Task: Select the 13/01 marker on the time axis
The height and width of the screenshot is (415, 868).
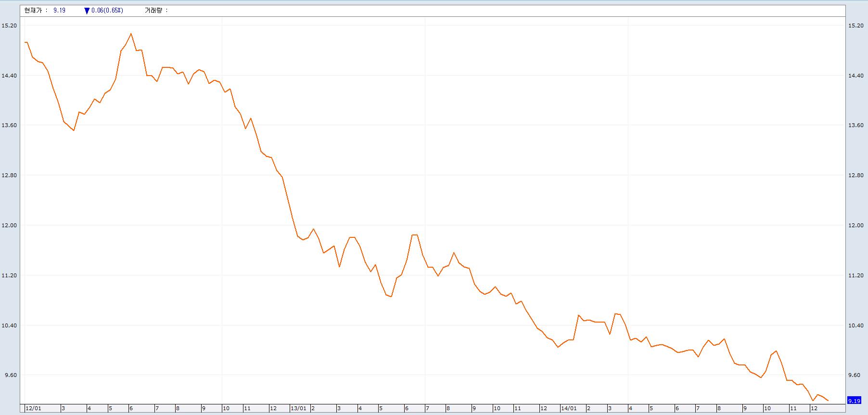Action: click(x=298, y=408)
